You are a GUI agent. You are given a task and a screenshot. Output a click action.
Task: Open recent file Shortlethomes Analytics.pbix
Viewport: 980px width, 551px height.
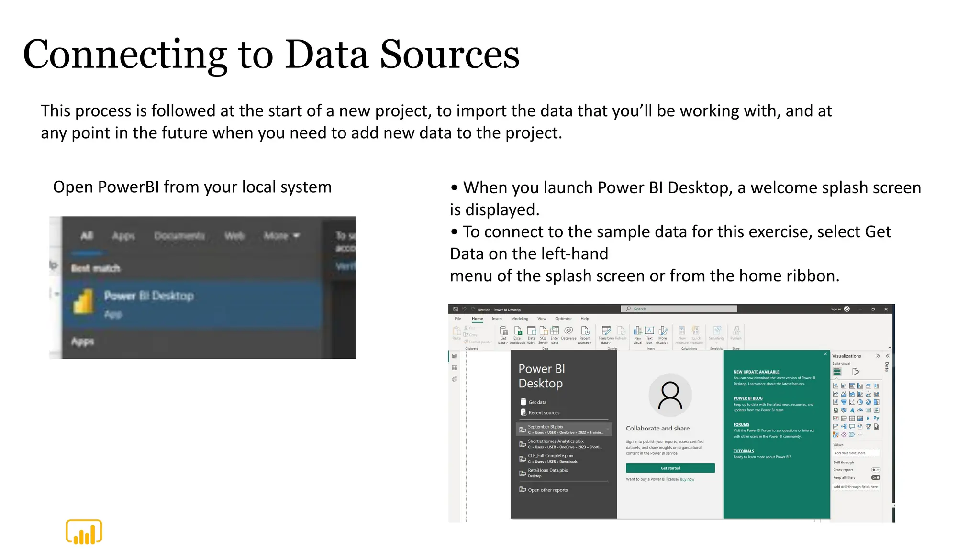coord(564,444)
